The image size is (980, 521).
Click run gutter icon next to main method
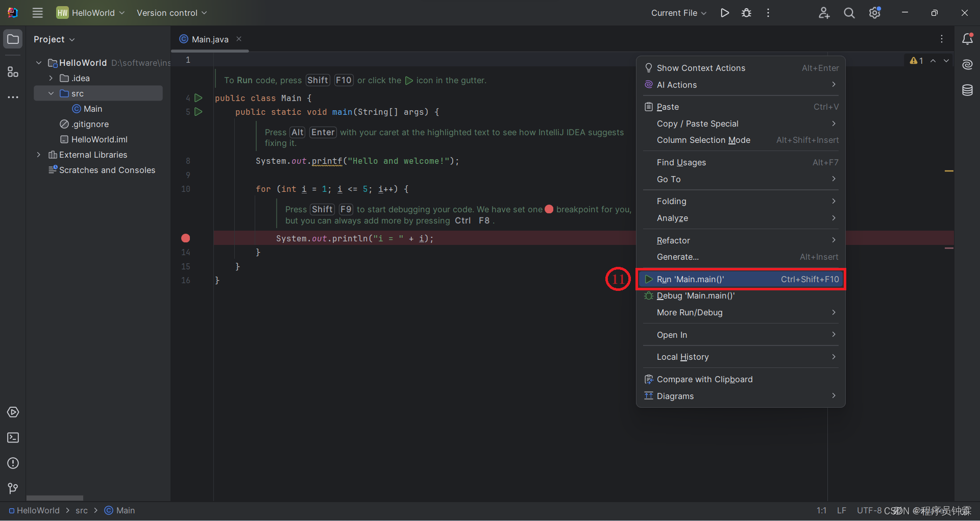(199, 111)
